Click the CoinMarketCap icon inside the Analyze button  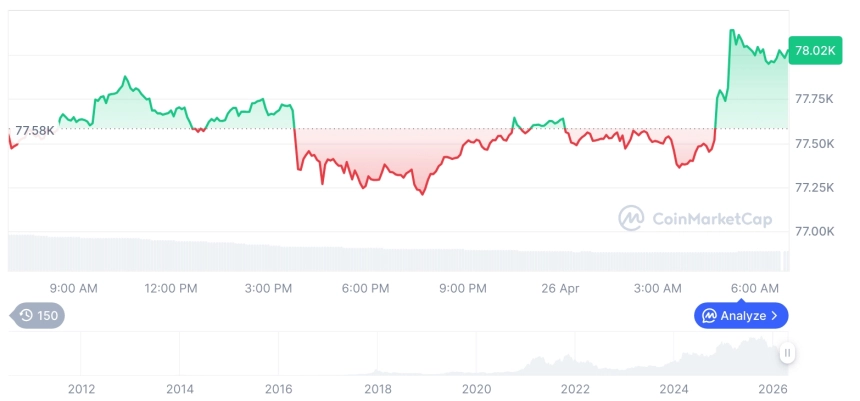(x=709, y=316)
